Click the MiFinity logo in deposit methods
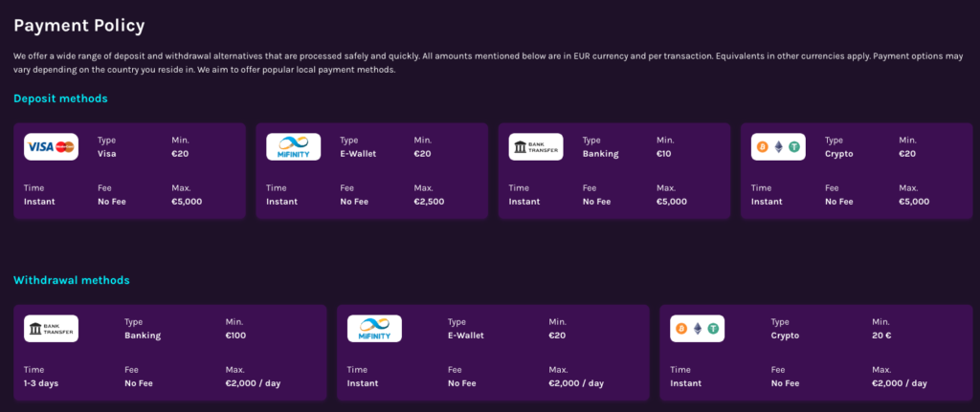This screenshot has height=412, width=980. pos(294,146)
